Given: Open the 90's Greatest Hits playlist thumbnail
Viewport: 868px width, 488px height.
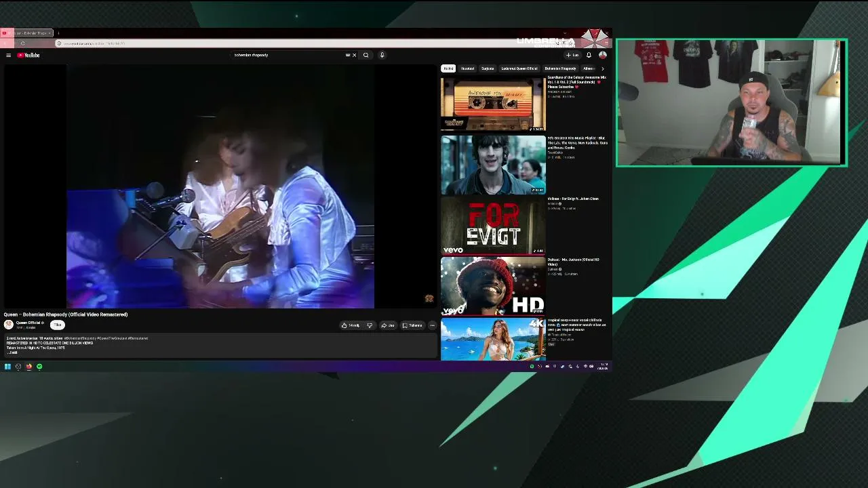Looking at the screenshot, I should coord(493,165).
